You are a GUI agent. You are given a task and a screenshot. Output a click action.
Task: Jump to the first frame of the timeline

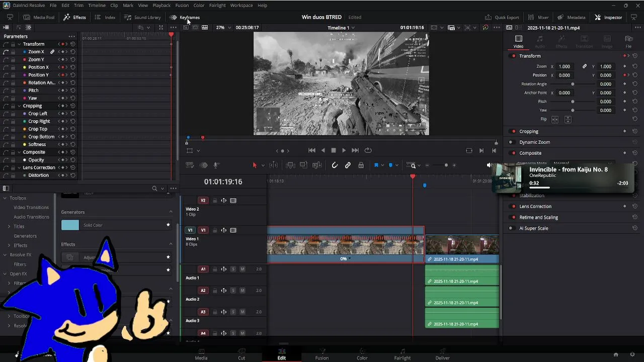coord(312,150)
